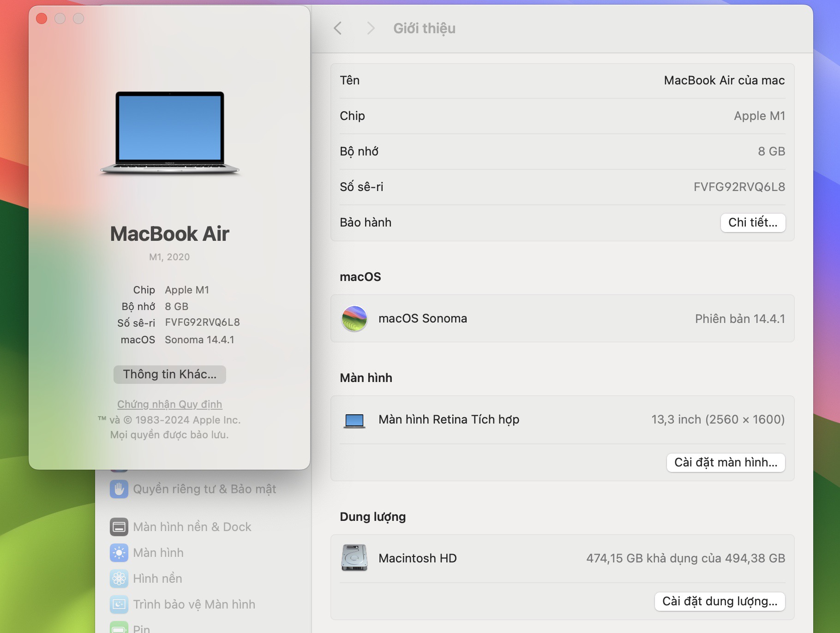This screenshot has height=633, width=840.
Task: Go forward with the right chevron arrow
Action: point(371,28)
